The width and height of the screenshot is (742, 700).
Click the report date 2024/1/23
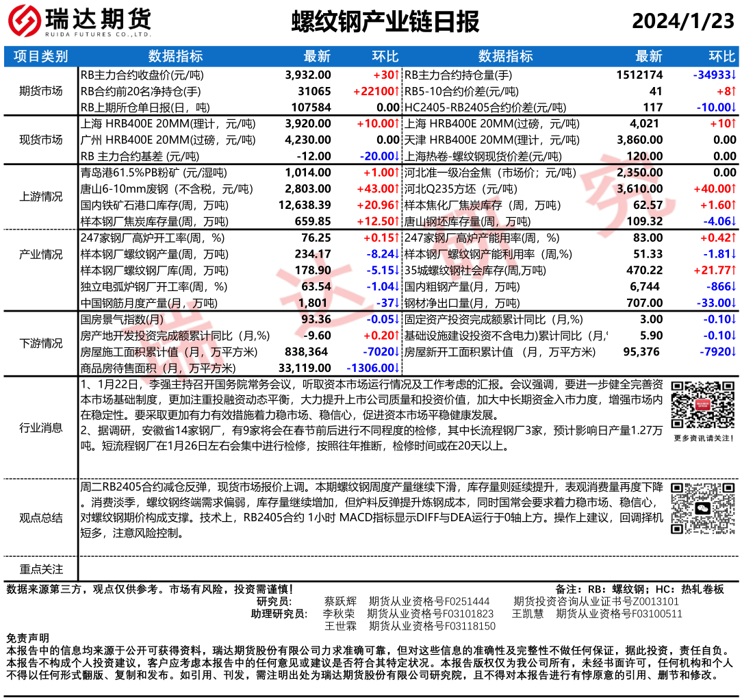(683, 21)
